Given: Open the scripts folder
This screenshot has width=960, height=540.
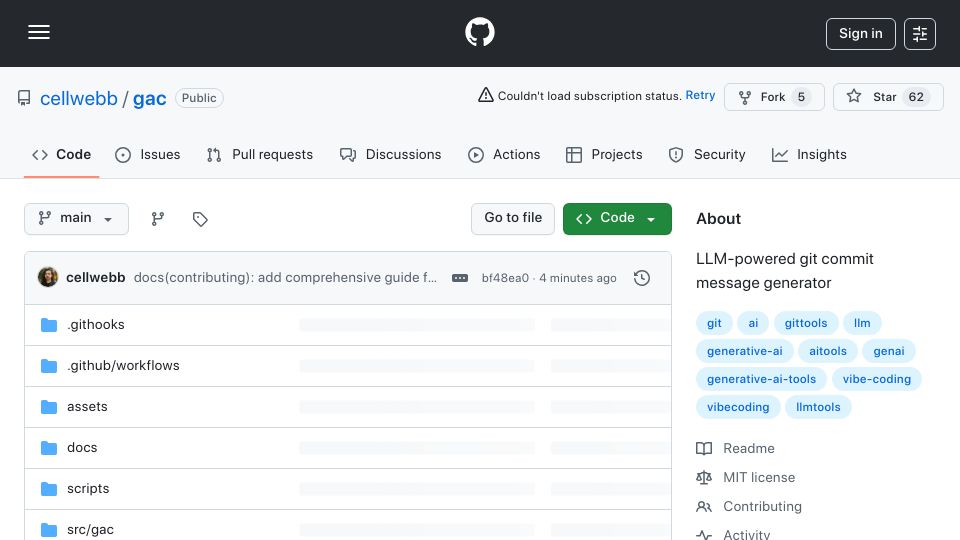Looking at the screenshot, I should click(x=88, y=489).
